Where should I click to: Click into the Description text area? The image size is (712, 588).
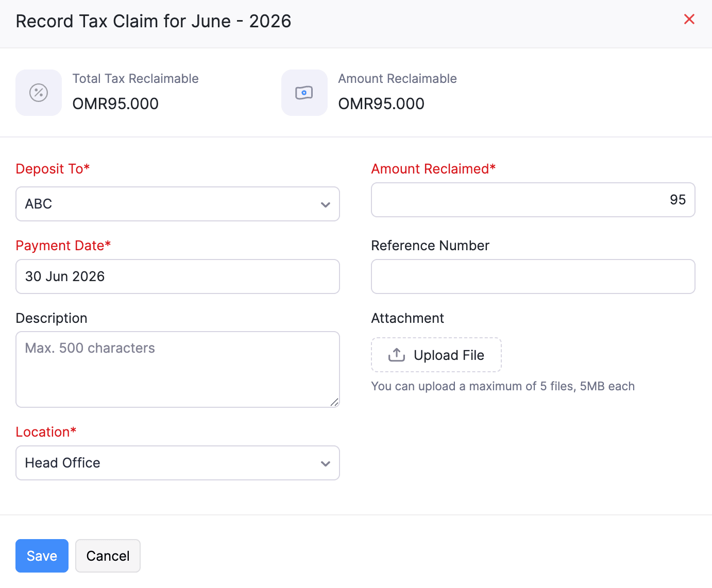tap(178, 369)
